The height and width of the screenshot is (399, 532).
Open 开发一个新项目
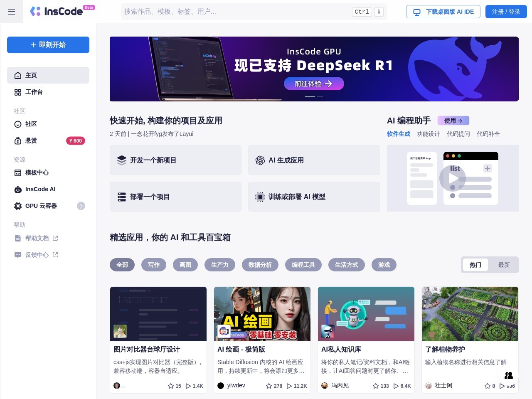pos(175,160)
